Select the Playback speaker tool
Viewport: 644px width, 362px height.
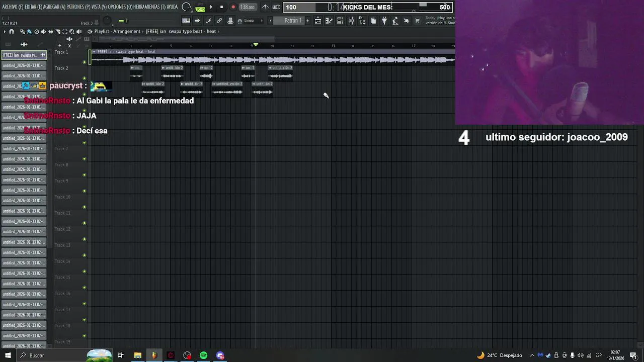click(x=78, y=32)
